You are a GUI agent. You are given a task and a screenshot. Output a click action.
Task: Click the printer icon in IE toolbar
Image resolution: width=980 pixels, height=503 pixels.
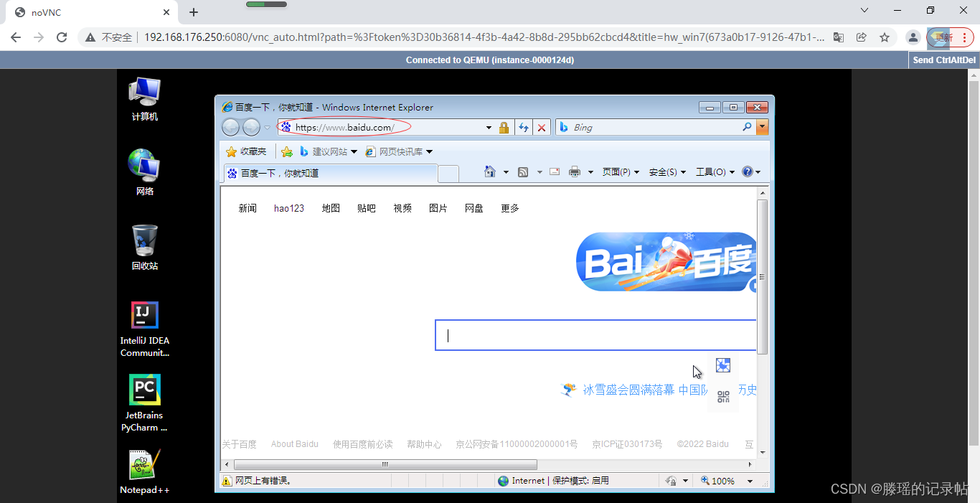click(575, 172)
